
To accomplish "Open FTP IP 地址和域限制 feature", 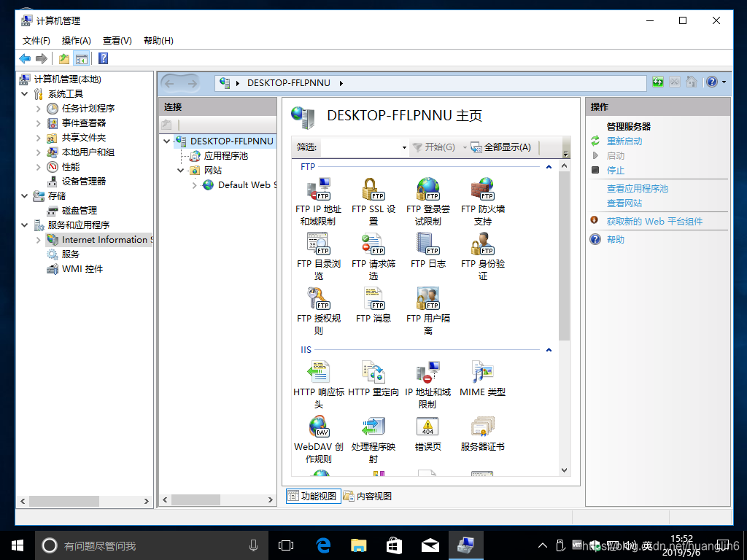I will [x=318, y=202].
